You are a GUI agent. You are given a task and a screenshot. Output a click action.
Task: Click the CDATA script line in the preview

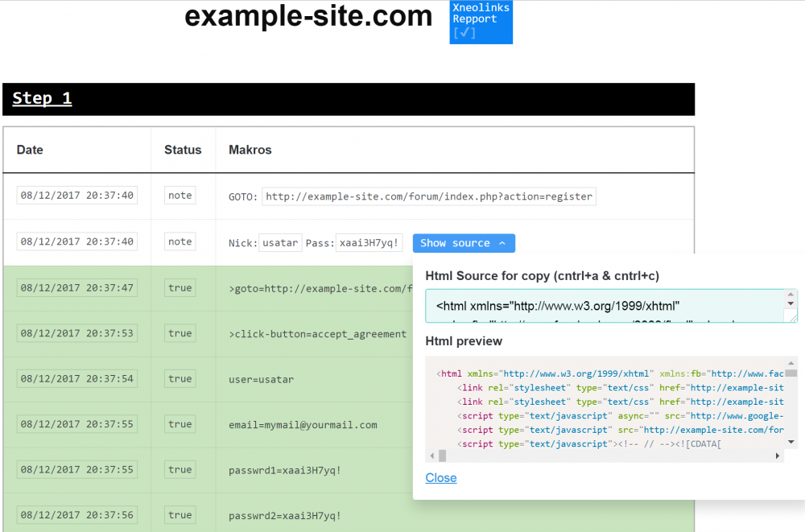(x=589, y=444)
